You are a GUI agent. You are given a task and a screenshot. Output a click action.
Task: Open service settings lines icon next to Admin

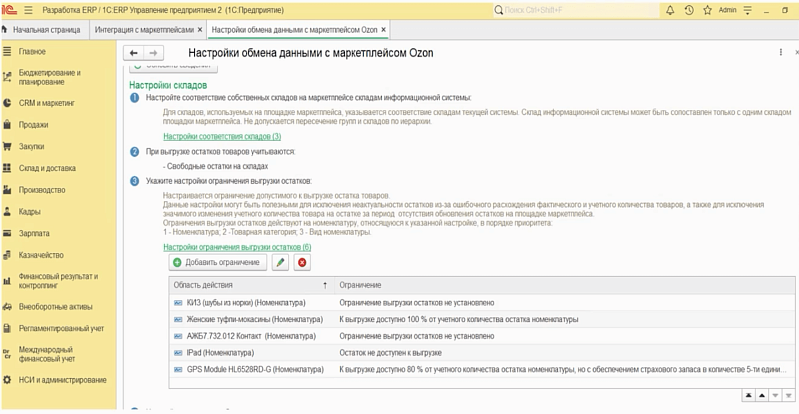(x=748, y=10)
